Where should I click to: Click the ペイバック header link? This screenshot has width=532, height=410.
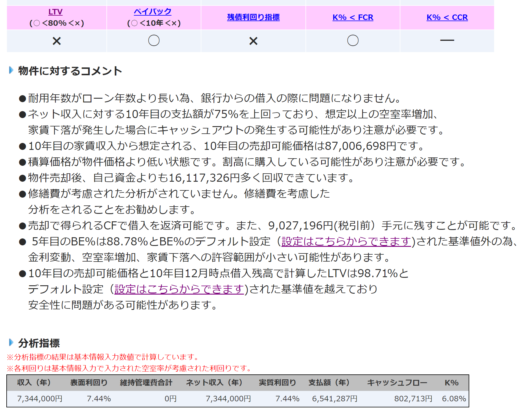152,12
